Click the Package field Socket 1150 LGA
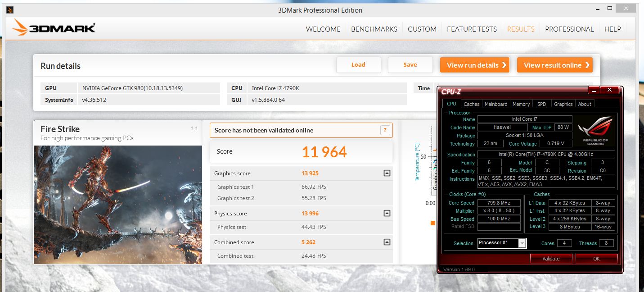The height and width of the screenshot is (292, 644). 525,136
